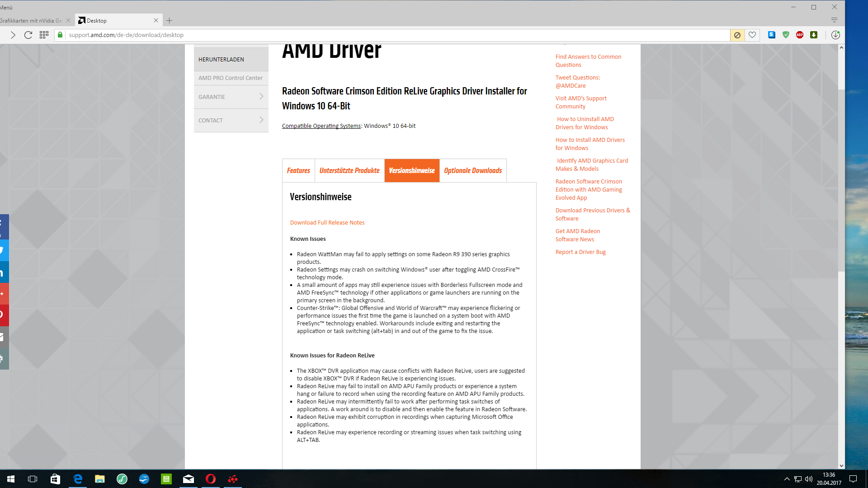Share page via Twitter sidebar button
The width and height of the screenshot is (868, 488).
click(x=4, y=250)
